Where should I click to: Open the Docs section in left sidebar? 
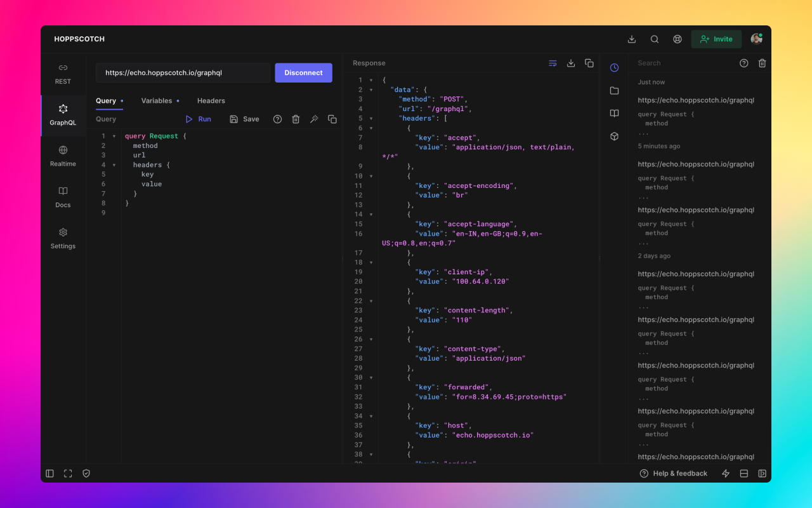point(63,197)
